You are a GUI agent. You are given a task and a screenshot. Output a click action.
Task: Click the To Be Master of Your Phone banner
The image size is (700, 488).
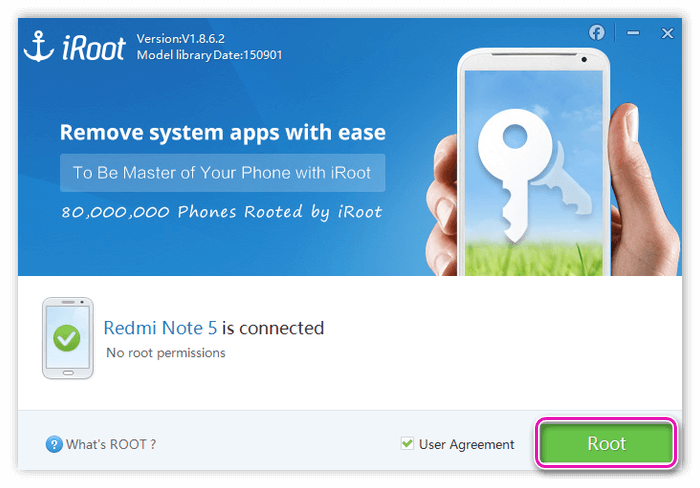pyautogui.click(x=222, y=173)
